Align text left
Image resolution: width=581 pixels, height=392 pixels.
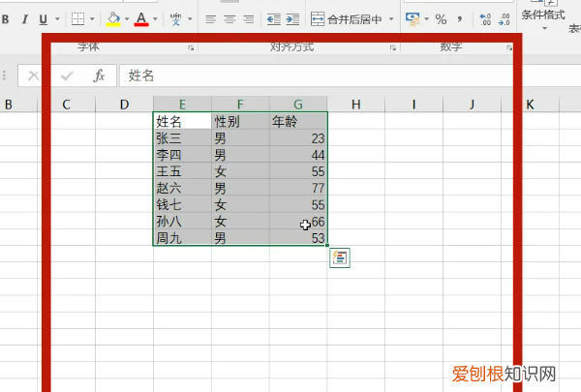(x=210, y=19)
